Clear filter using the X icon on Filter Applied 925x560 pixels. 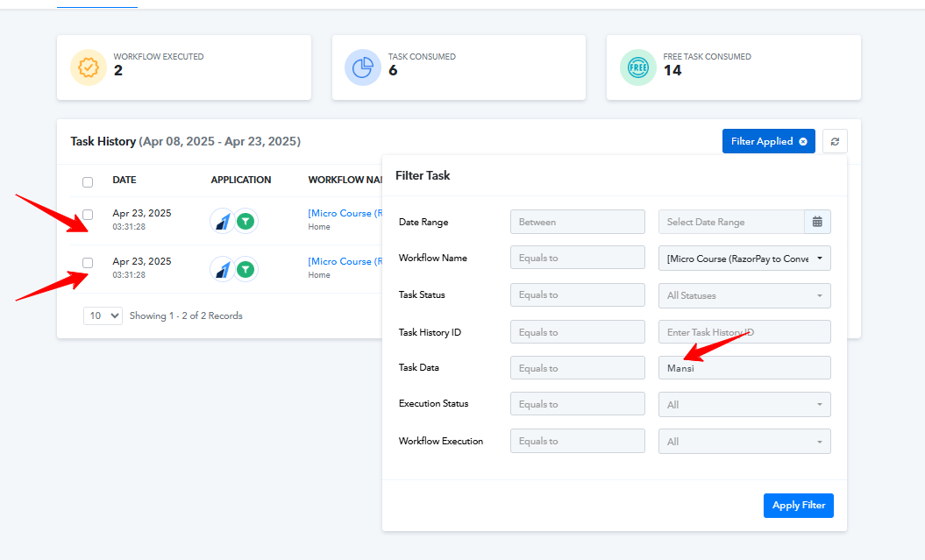point(803,141)
